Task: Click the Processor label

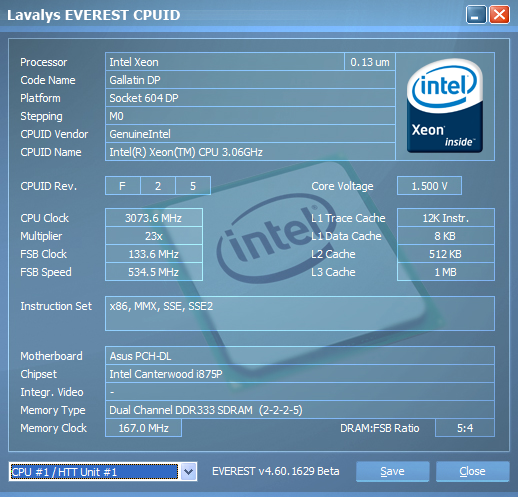Action: tap(44, 62)
